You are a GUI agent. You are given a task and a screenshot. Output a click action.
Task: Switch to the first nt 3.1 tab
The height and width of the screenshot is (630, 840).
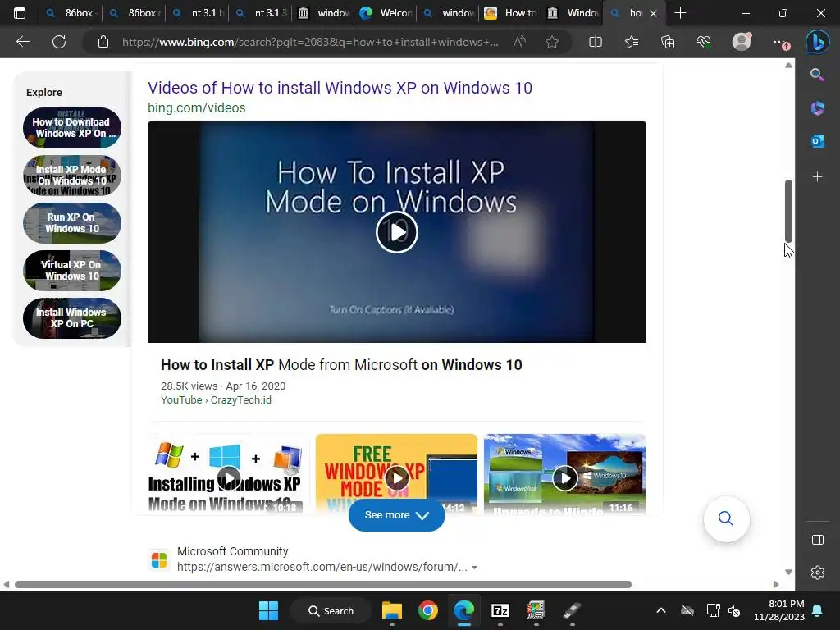[x=198, y=13]
